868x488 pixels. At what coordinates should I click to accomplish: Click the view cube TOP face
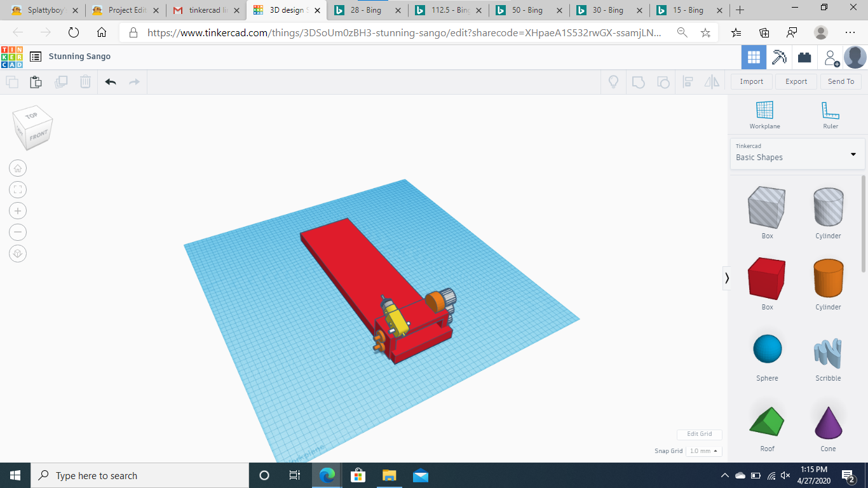31,116
